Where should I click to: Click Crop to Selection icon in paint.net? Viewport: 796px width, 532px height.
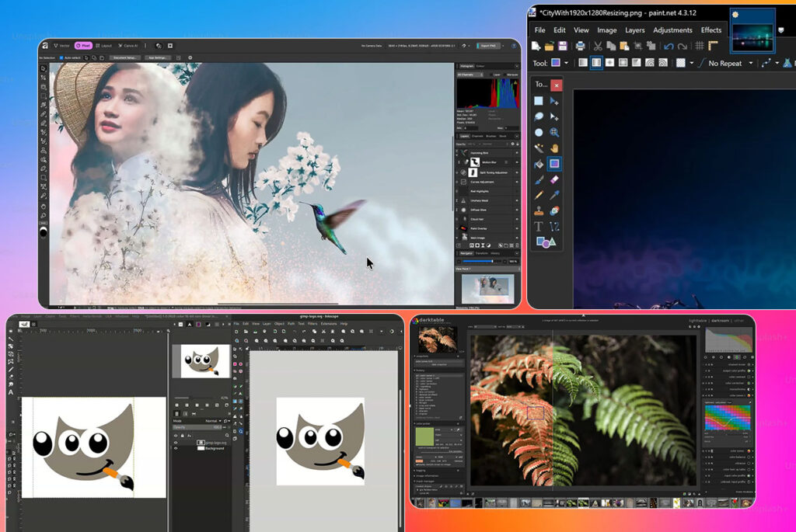click(637, 46)
